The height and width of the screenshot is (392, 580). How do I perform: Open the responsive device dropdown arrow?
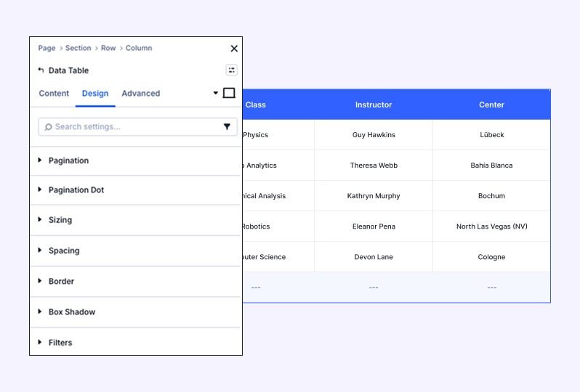pyautogui.click(x=216, y=93)
